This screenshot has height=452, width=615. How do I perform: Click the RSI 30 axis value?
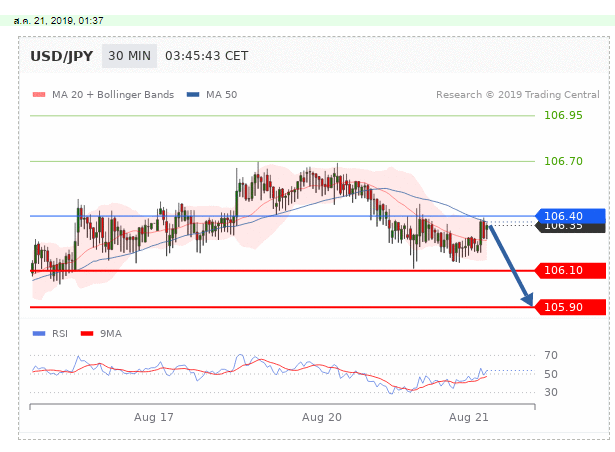551,392
